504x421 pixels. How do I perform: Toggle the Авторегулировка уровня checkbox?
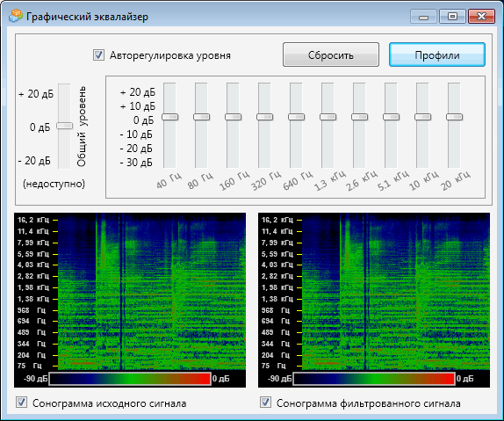click(x=98, y=55)
